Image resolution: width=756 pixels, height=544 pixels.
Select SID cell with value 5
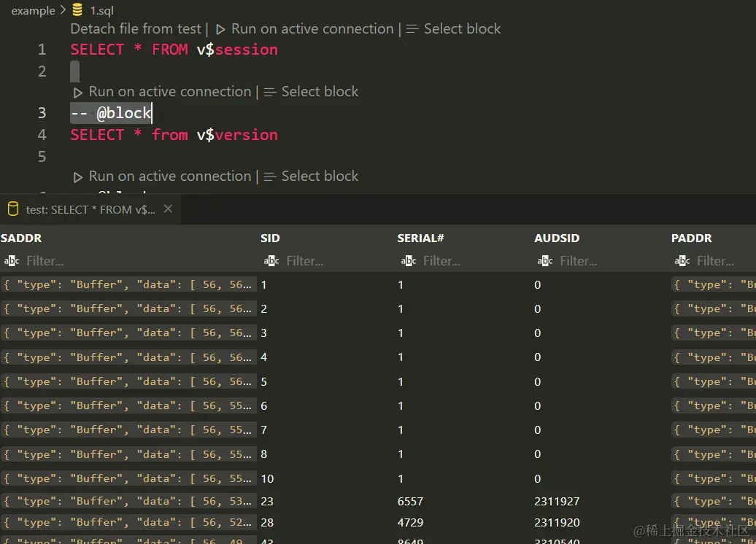click(x=263, y=381)
